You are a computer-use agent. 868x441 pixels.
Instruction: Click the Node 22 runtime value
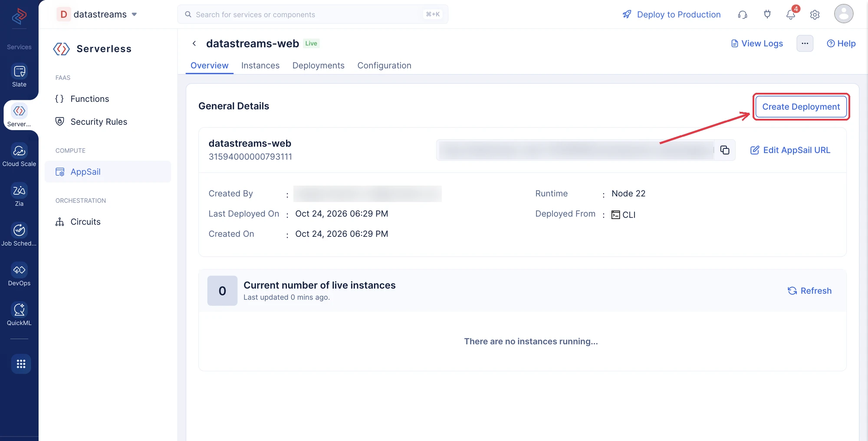click(x=628, y=193)
